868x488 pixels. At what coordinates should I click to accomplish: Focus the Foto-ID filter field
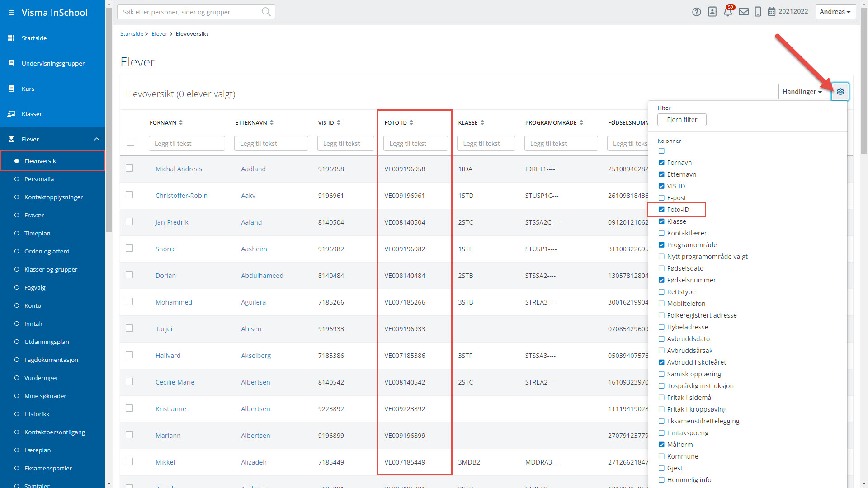pos(415,143)
